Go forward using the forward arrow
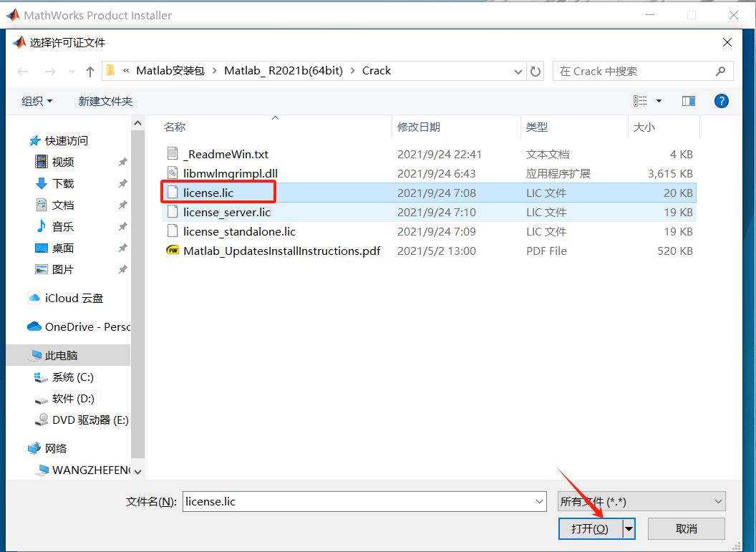This screenshot has width=756, height=552. click(49, 72)
